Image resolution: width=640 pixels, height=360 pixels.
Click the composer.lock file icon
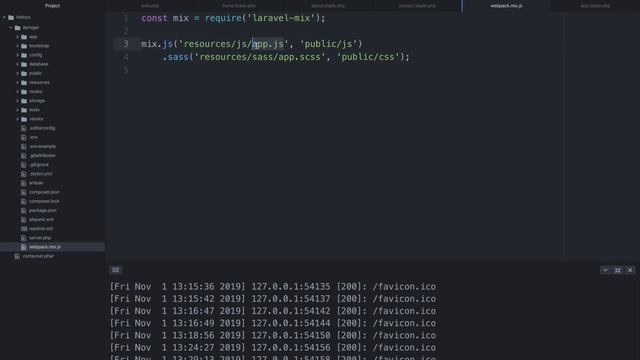[24, 201]
